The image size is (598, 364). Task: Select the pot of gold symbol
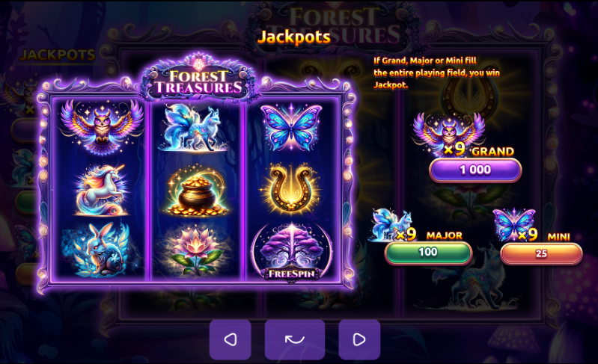pos(197,191)
